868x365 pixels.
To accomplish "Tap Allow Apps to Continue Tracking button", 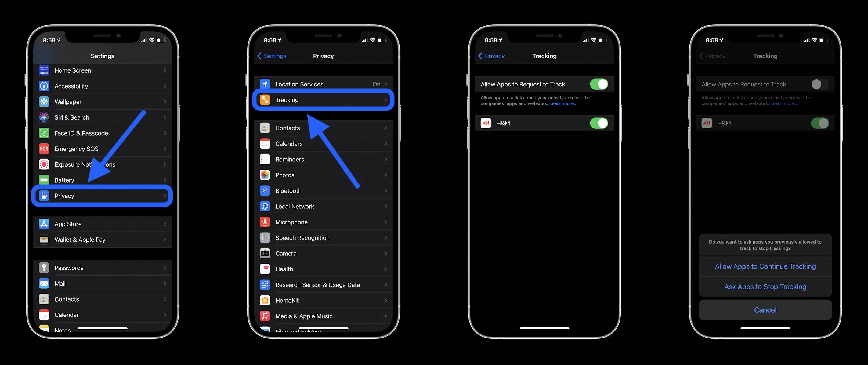I will (x=765, y=266).
